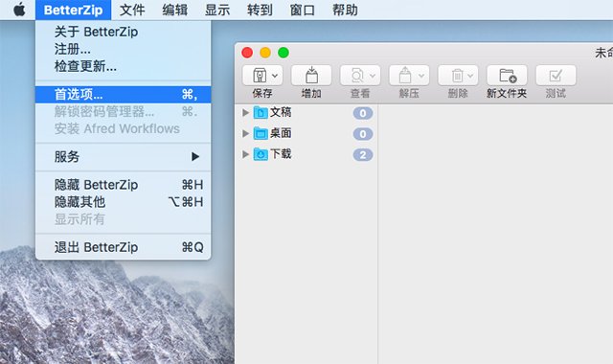Close the BetterZip application menu
The width and height of the screenshot is (613, 364).
[73, 10]
